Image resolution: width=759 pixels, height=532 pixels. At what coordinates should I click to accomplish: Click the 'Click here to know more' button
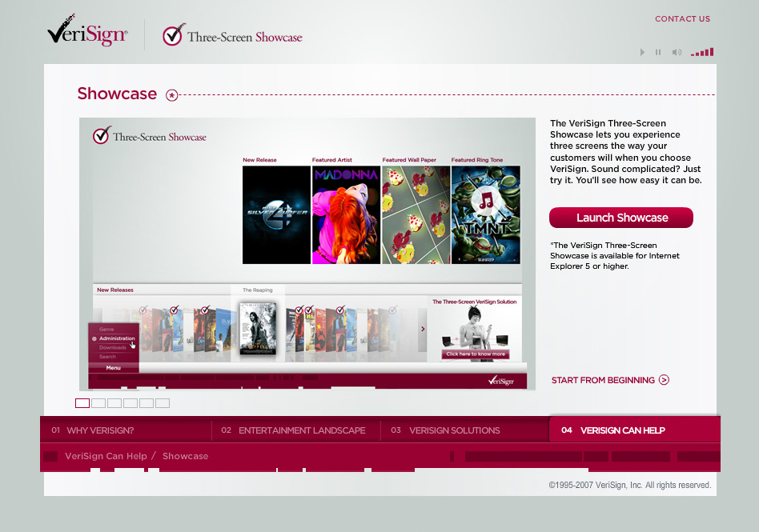tap(476, 354)
